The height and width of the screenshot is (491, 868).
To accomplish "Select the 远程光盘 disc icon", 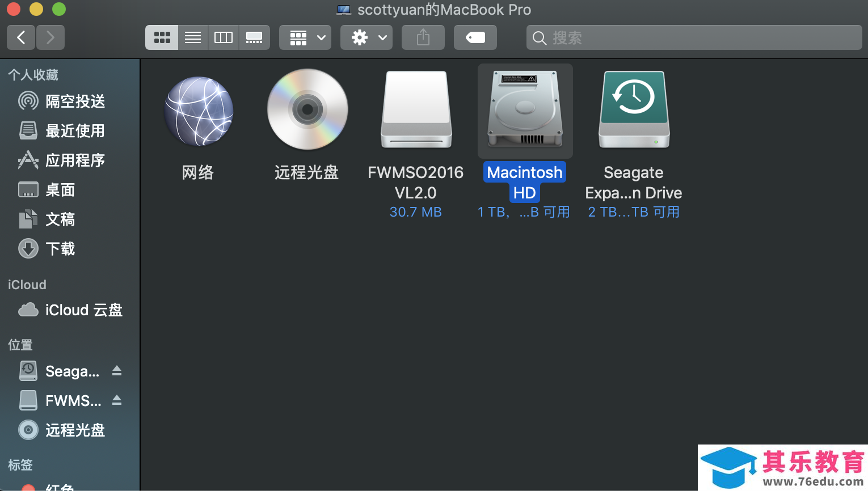I will point(307,109).
